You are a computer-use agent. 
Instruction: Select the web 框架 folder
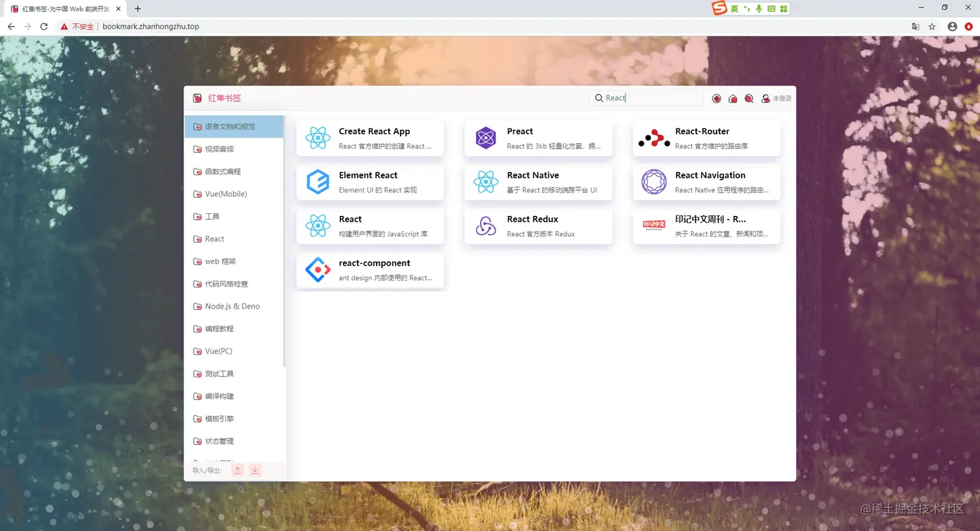coord(234,261)
